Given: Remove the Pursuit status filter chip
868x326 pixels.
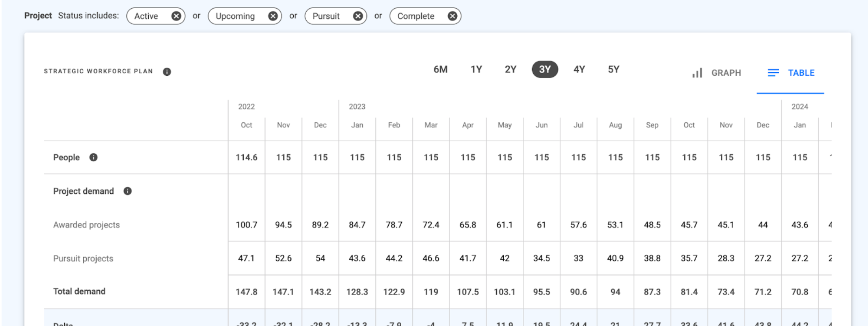Looking at the screenshot, I should [x=358, y=16].
